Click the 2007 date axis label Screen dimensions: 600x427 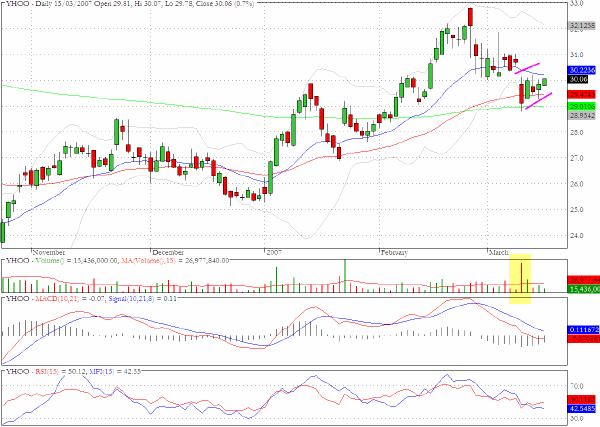(x=274, y=253)
